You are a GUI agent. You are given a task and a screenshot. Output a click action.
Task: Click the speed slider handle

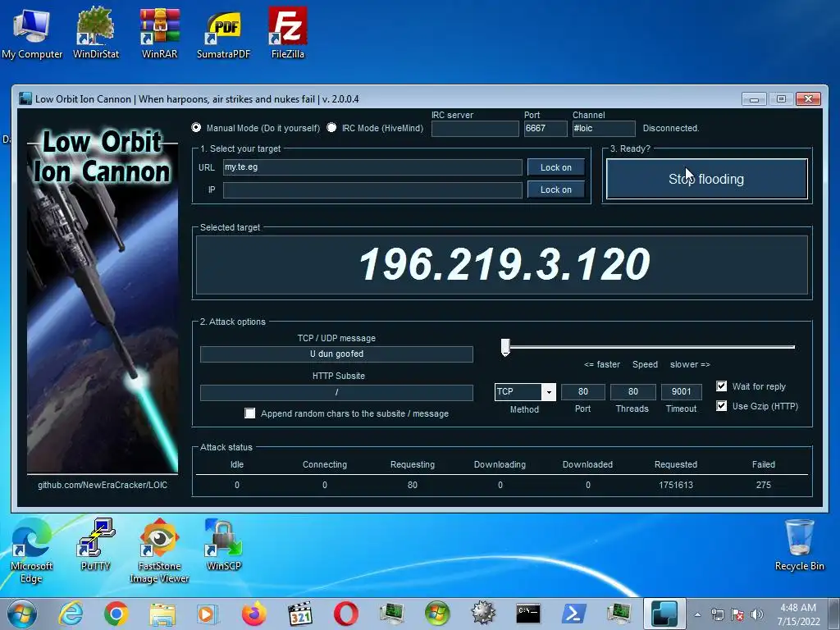pos(505,347)
